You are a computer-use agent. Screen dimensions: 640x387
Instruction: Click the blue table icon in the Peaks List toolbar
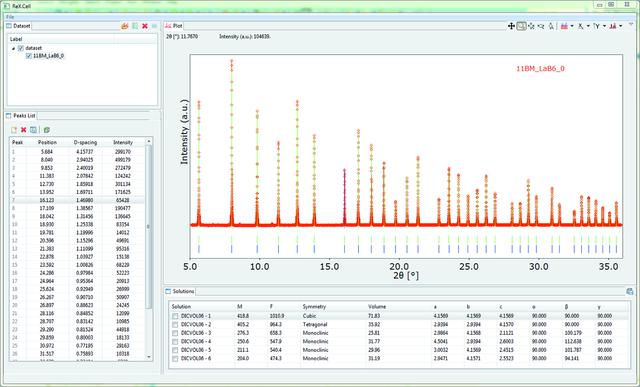point(33,130)
